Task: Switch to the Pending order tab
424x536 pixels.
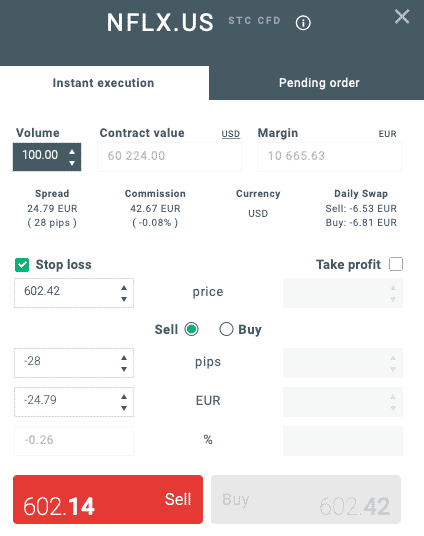Action: [317, 83]
